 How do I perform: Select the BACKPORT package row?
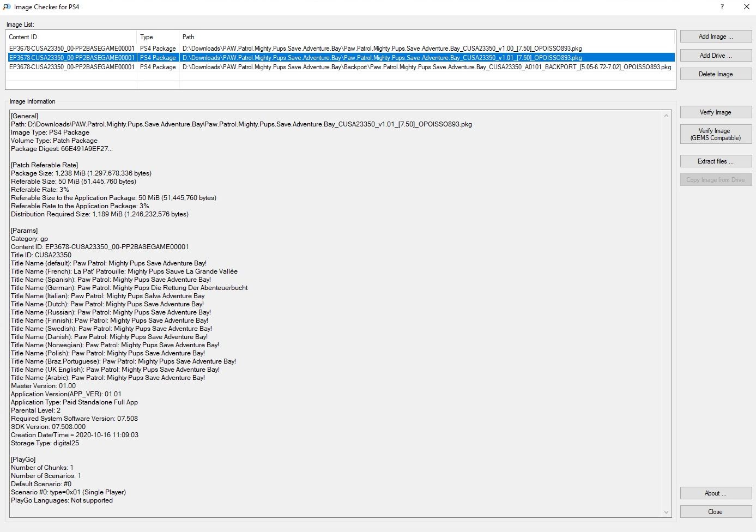[x=341, y=67]
